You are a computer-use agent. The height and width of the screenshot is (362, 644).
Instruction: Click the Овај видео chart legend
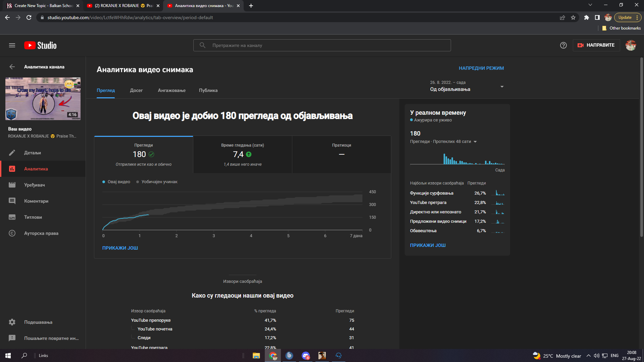coord(116,182)
